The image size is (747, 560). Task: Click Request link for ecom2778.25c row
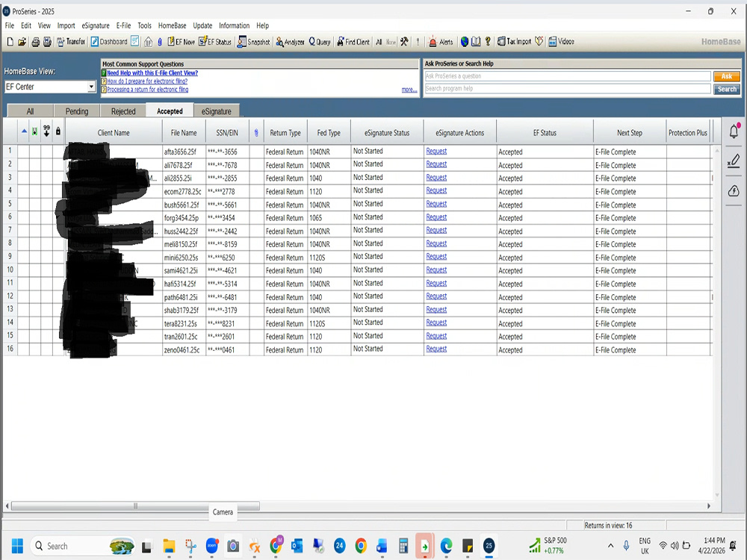pos(436,190)
